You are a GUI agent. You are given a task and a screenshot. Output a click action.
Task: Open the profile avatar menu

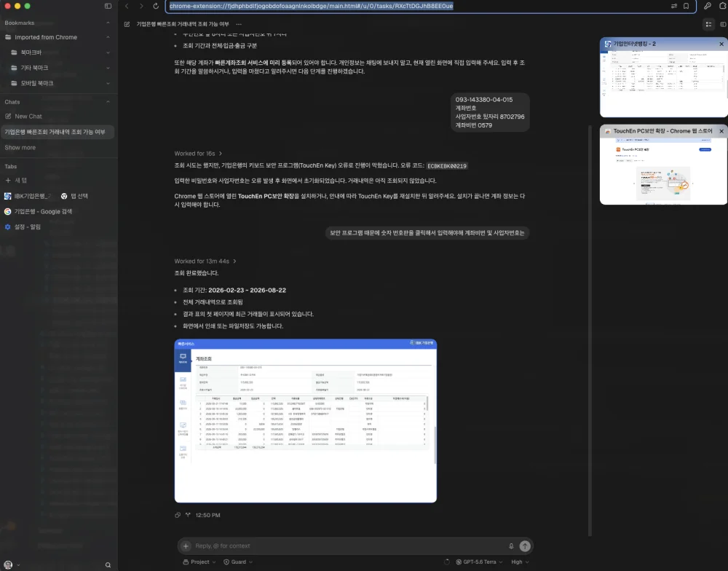point(8,565)
